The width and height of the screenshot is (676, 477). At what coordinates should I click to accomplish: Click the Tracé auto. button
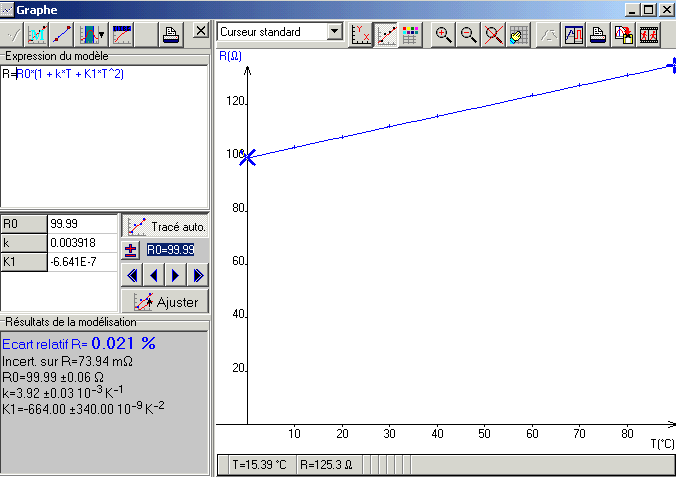(165, 226)
